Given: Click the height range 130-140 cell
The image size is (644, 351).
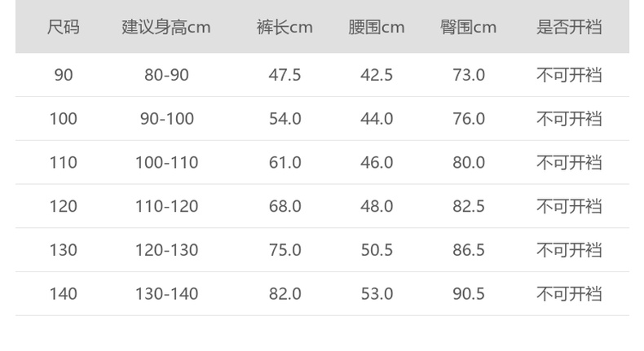Looking at the screenshot, I should (166, 293).
